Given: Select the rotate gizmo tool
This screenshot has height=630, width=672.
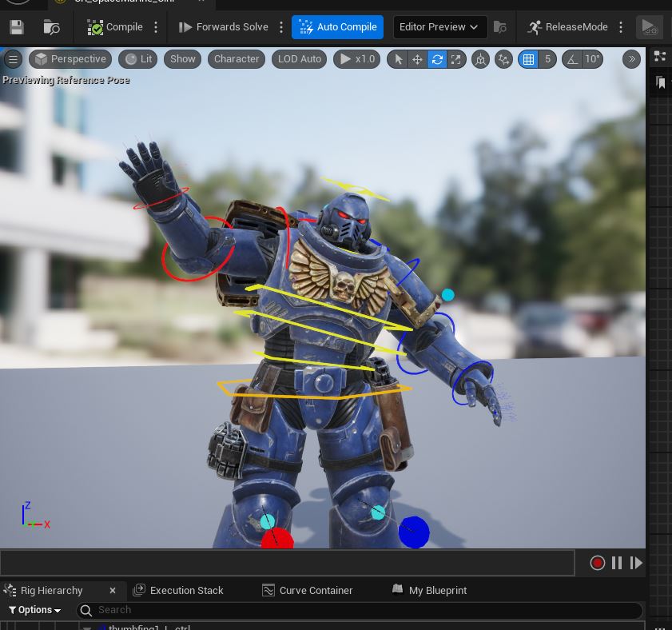Looking at the screenshot, I should tap(437, 59).
